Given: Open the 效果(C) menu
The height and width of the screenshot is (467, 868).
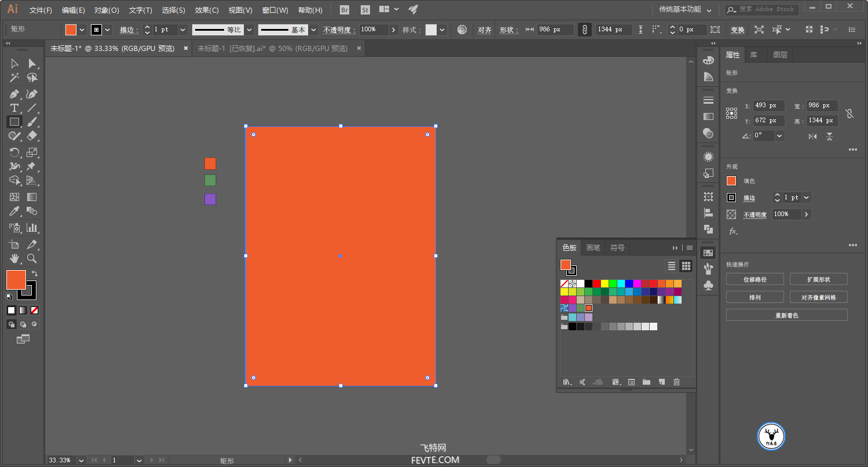Looking at the screenshot, I should pos(207,10).
